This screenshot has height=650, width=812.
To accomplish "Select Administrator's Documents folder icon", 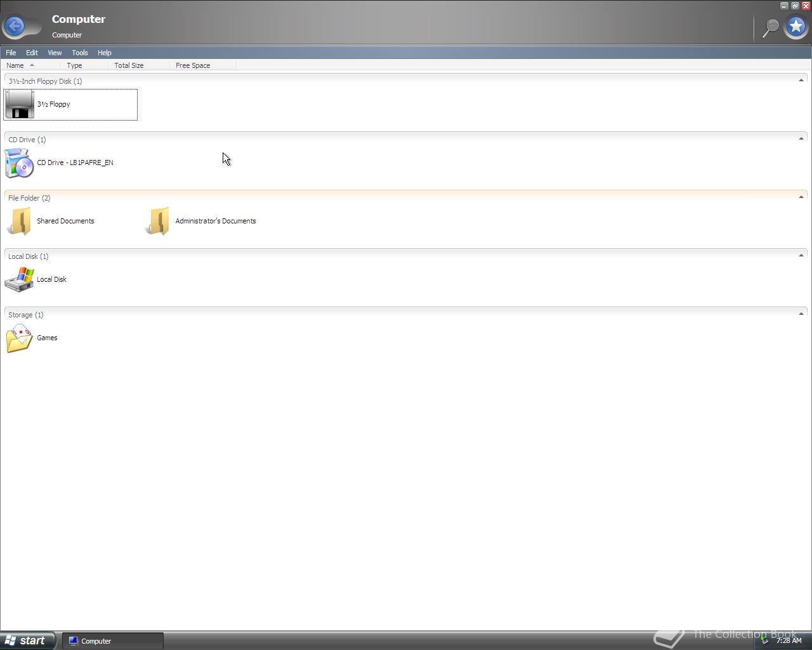I will (157, 221).
